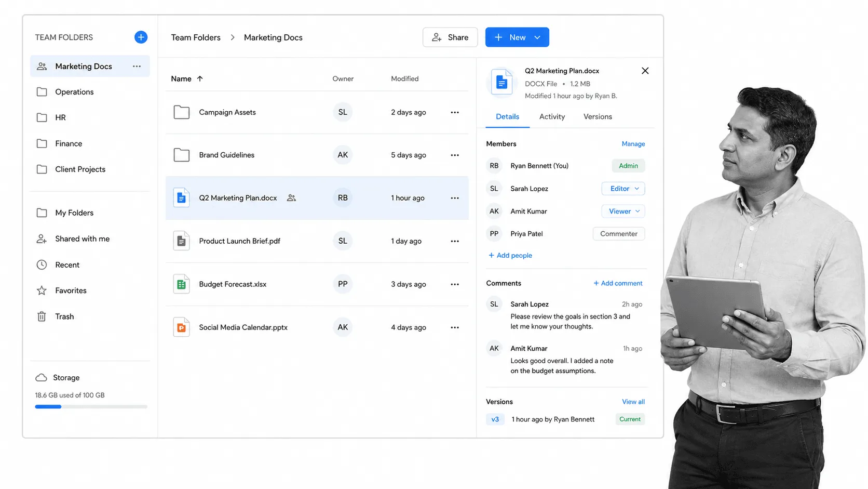Click the Owner column header

pos(343,78)
